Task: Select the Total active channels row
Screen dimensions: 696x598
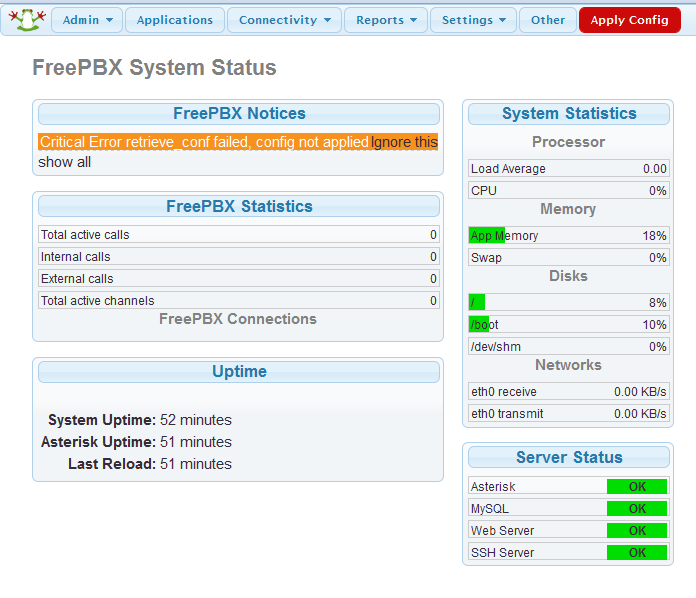Action: 239,301
